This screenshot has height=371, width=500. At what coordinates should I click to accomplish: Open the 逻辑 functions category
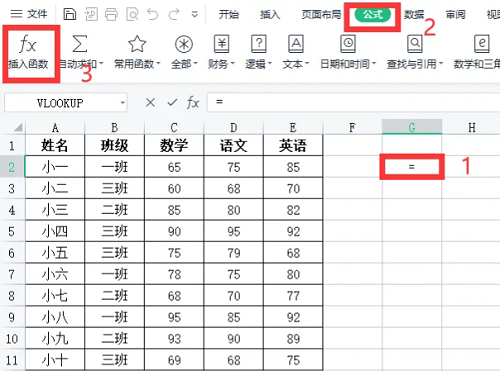point(259,53)
